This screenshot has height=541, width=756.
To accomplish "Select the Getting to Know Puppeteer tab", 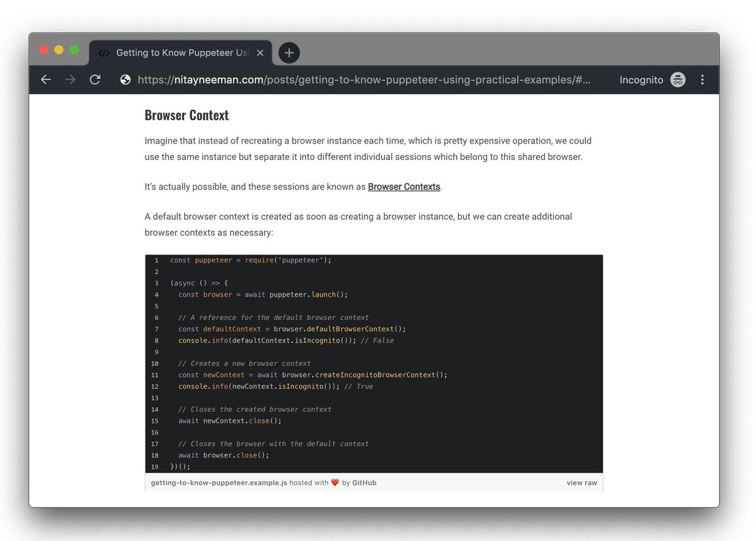I will pos(181,53).
